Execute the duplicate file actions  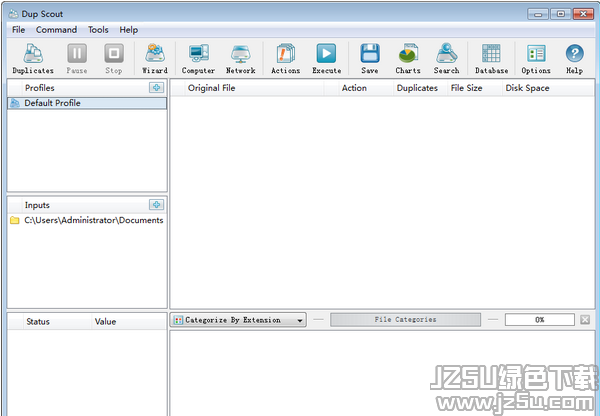[x=326, y=58]
